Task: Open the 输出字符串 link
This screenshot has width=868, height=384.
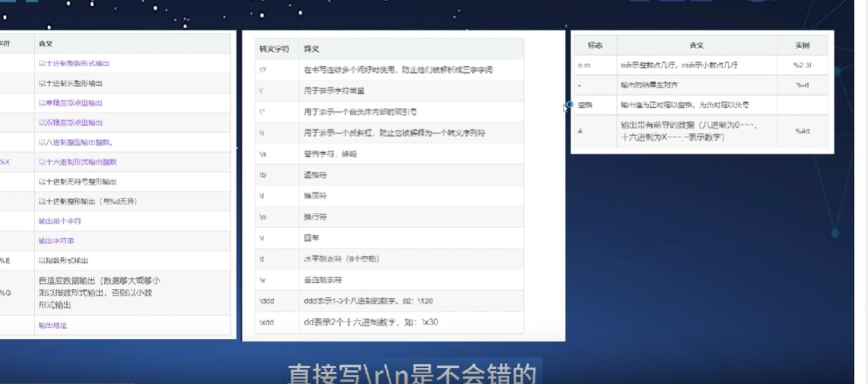Action: [56, 241]
